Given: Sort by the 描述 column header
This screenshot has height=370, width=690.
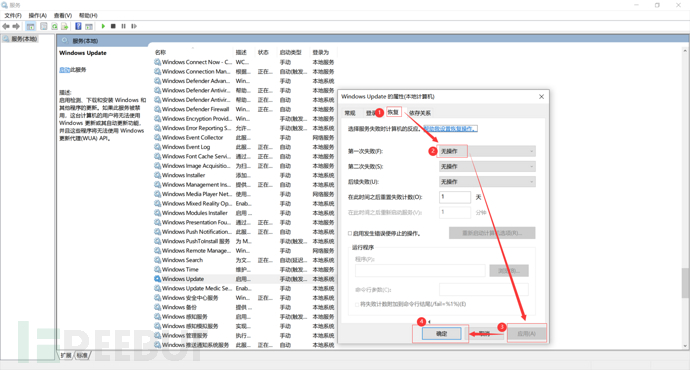Looking at the screenshot, I should coord(241,52).
